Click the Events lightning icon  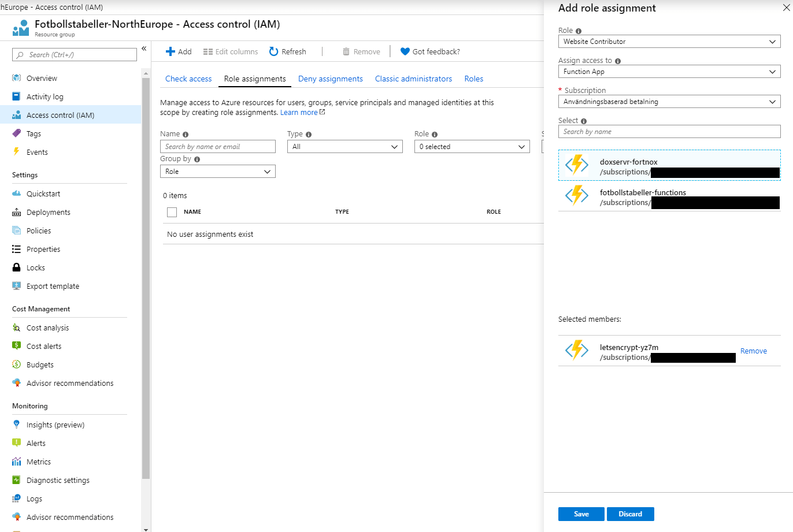click(x=17, y=152)
